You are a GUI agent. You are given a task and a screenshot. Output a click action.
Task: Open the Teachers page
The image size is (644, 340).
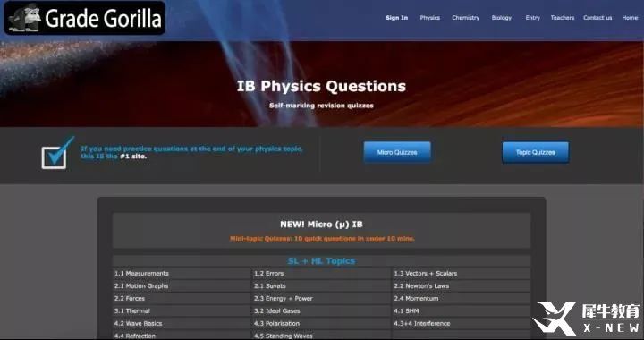(x=563, y=18)
